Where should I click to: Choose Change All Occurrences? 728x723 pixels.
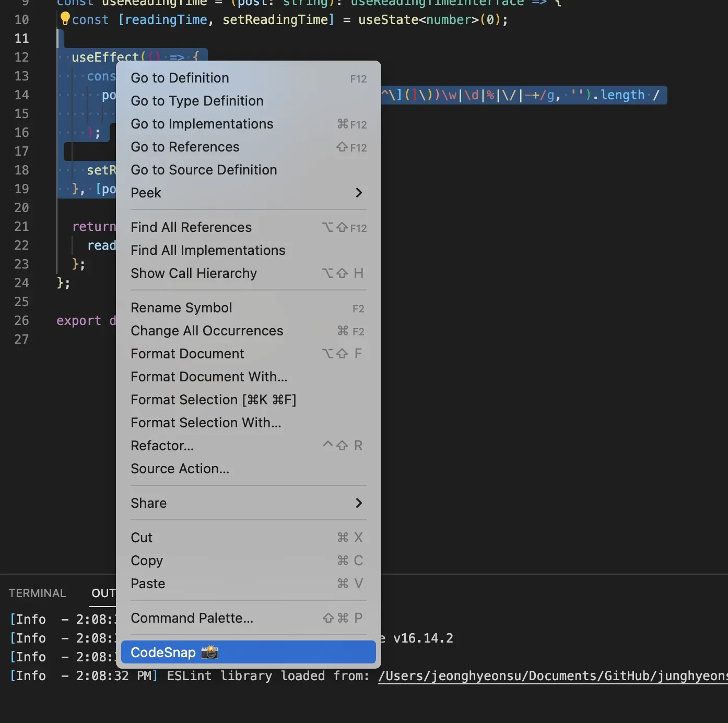coord(207,331)
